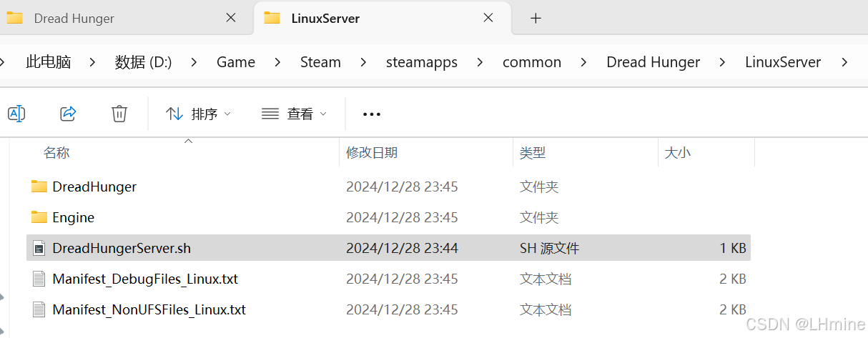868x338 pixels.
Task: Expand chevron after steamapps in breadcrumb
Action: 480,62
